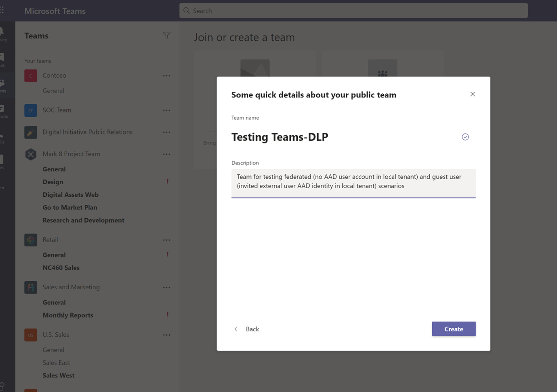557x392 pixels.
Task: Click the team name validation checkmark icon
Action: (x=465, y=137)
